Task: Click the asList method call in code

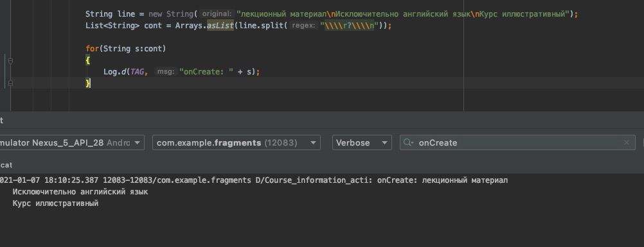Action: (220, 26)
